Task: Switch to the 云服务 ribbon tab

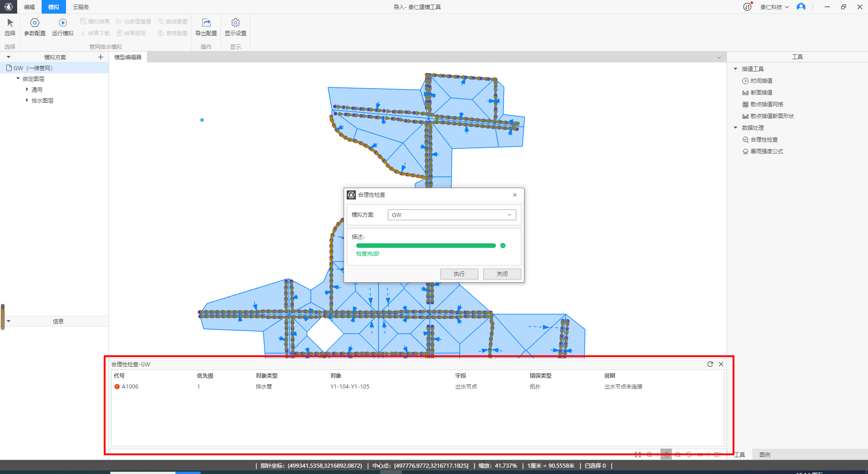Action: [81, 7]
